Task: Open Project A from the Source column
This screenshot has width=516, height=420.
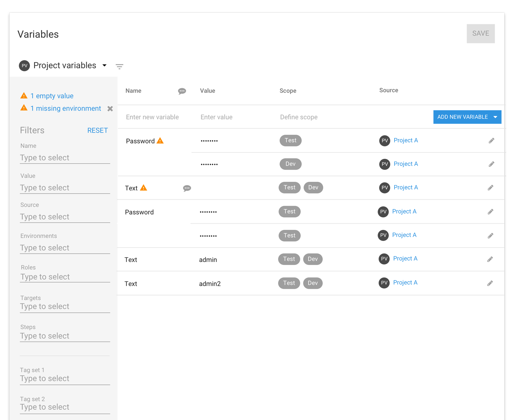Action: tap(406, 140)
